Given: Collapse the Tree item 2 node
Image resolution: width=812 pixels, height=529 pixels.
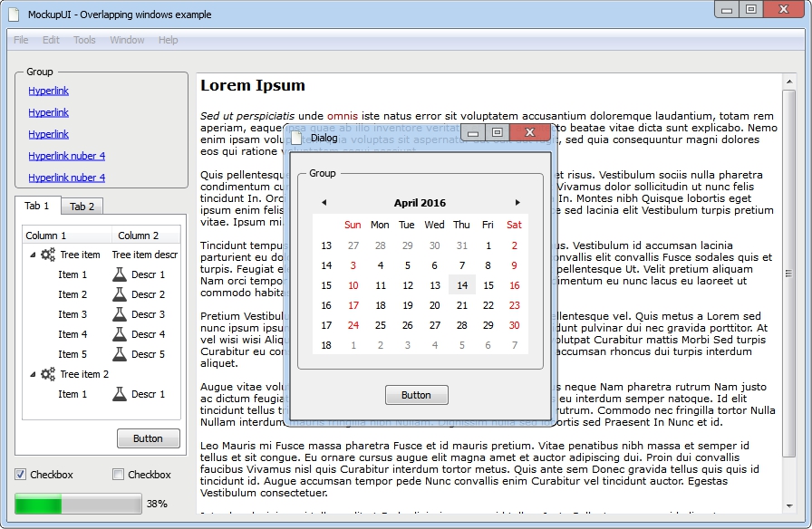Looking at the screenshot, I should [x=33, y=374].
